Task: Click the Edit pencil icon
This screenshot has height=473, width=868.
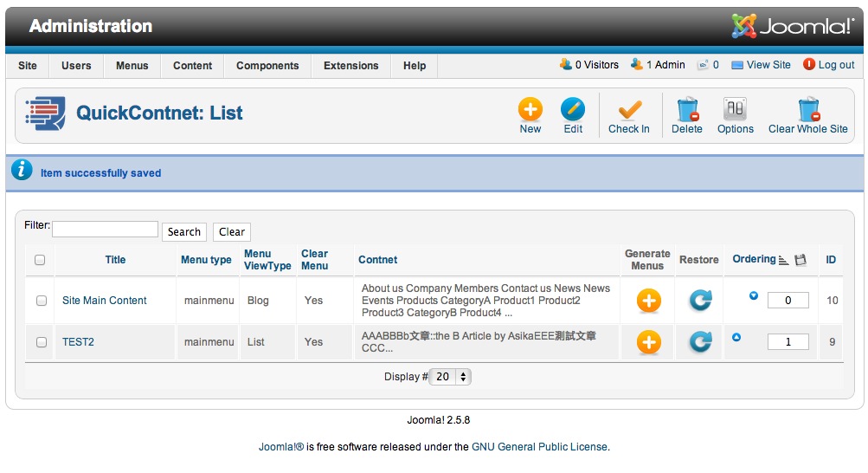Action: pos(572,110)
